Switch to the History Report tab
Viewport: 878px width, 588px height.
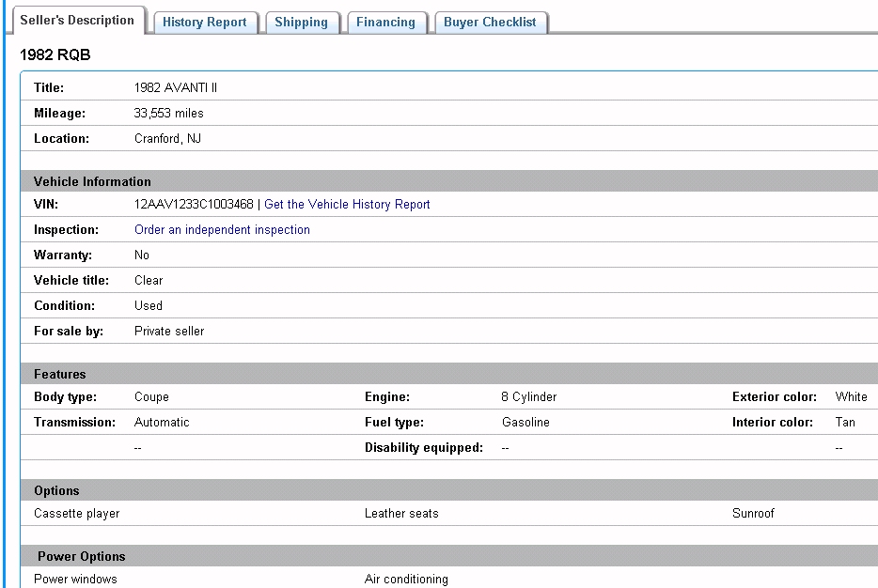(x=204, y=23)
